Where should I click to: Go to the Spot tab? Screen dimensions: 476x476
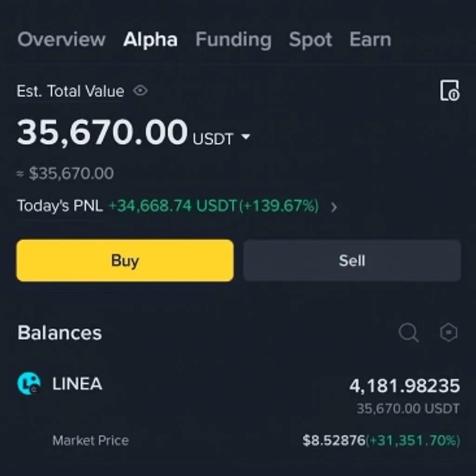pos(311,40)
